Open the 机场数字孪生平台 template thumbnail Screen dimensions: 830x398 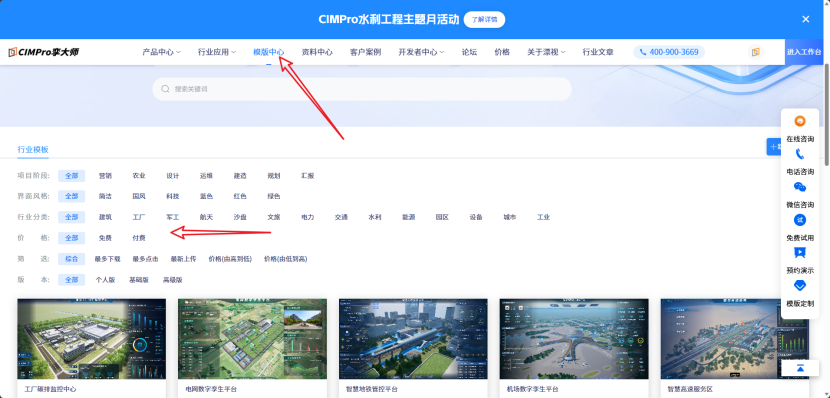574,339
